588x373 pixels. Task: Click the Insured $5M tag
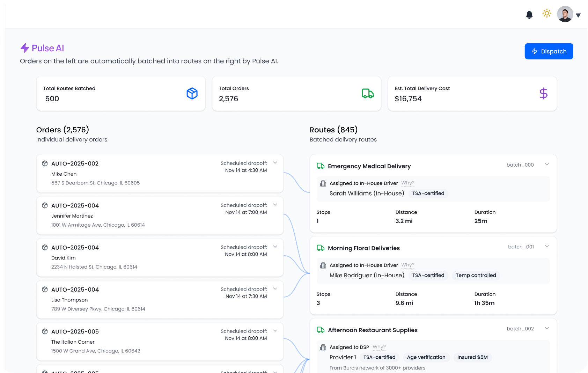point(472,357)
